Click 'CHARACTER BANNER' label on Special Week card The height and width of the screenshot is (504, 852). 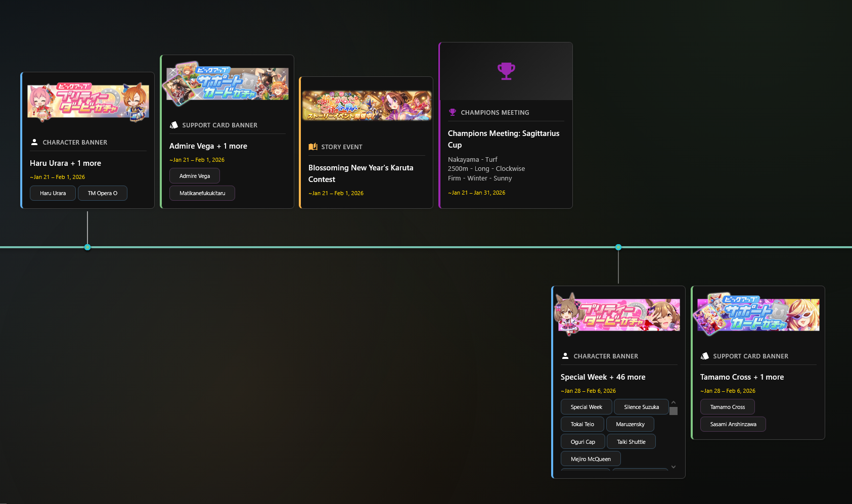pyautogui.click(x=606, y=356)
